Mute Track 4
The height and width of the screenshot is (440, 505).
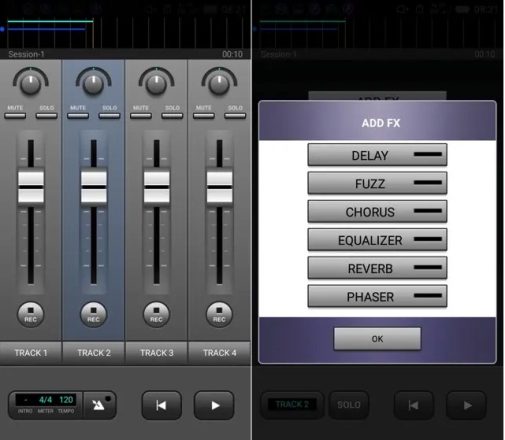[x=204, y=116]
